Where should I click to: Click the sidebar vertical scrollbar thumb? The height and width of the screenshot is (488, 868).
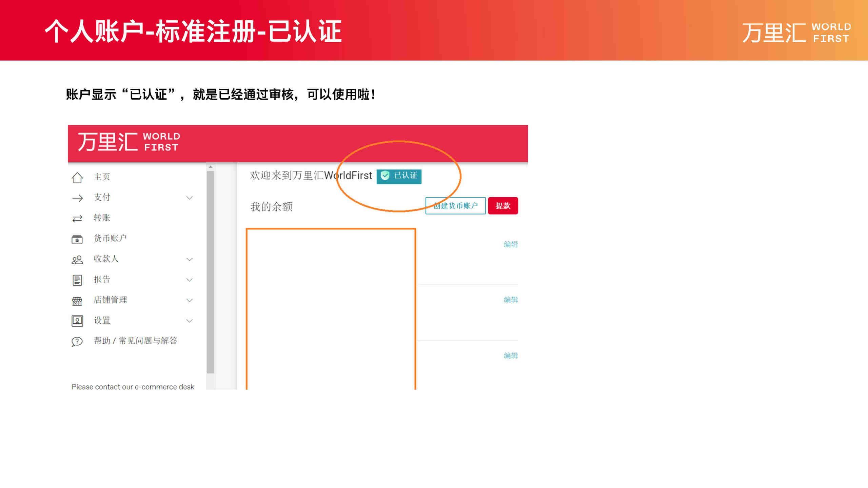[211, 272]
